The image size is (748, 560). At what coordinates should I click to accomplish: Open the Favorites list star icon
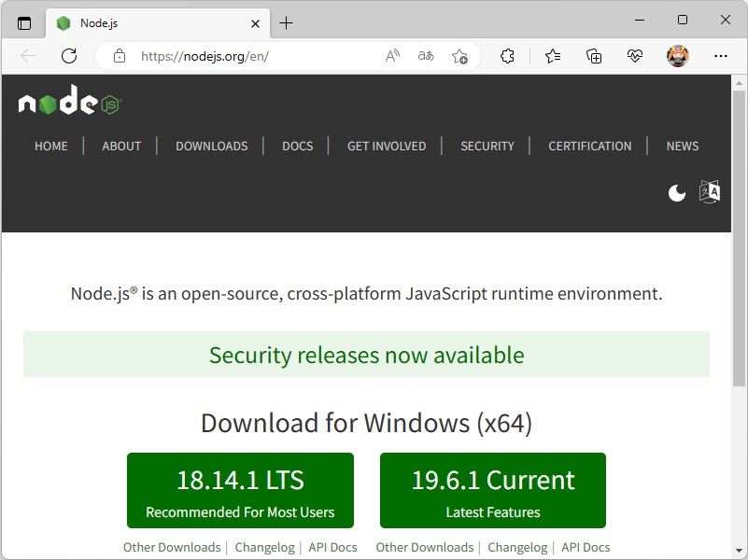coord(552,56)
